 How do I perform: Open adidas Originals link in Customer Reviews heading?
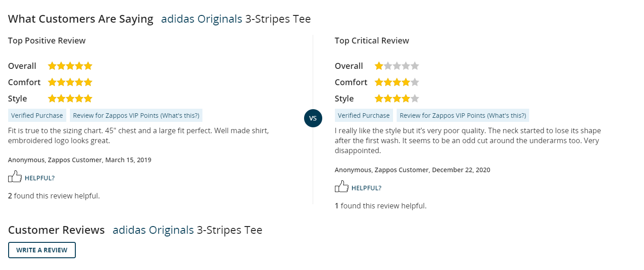[x=153, y=230]
